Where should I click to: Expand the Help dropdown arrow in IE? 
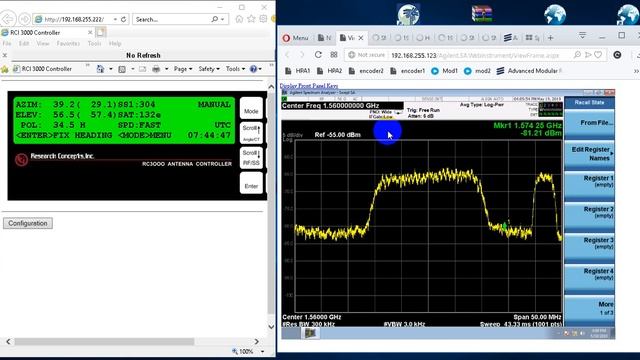260,69
